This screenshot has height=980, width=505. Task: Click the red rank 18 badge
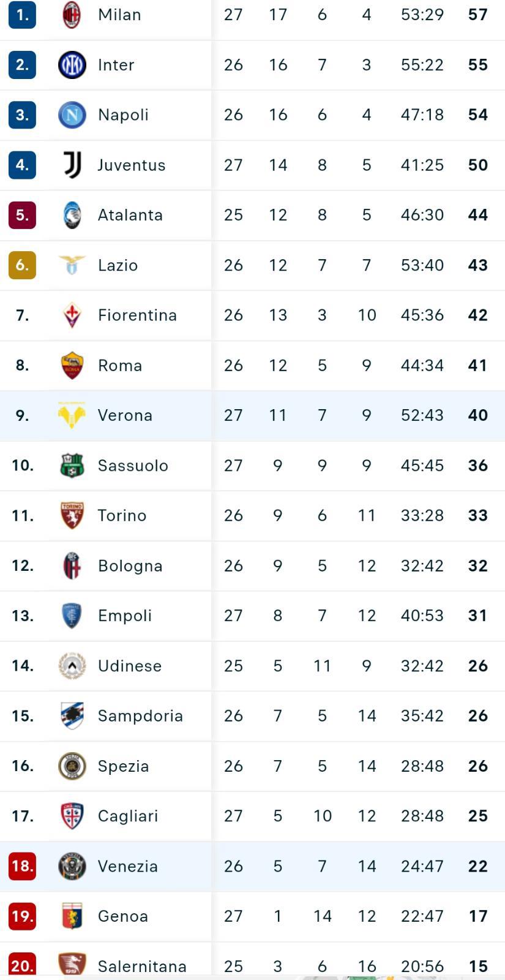[x=22, y=866]
